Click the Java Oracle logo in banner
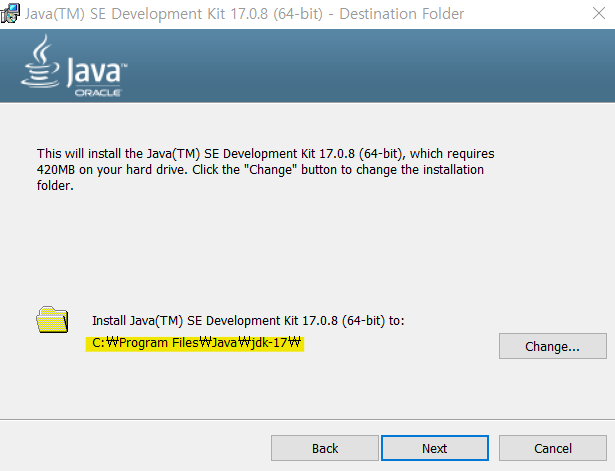615x471 pixels. click(74, 66)
